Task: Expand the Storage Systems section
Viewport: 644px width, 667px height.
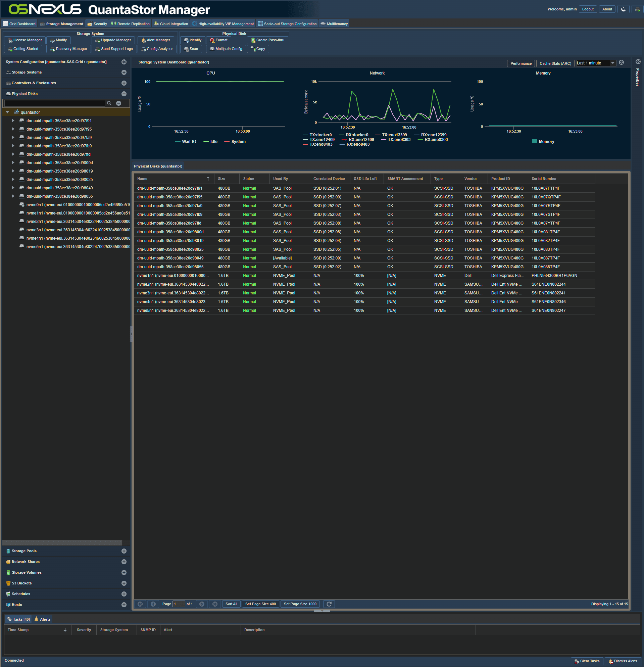Action: tap(124, 73)
